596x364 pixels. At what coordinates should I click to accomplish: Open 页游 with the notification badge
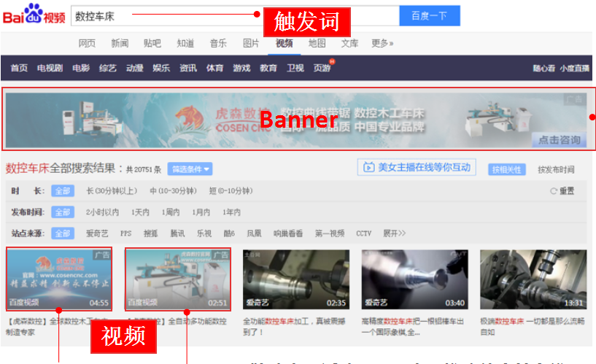[x=322, y=68]
